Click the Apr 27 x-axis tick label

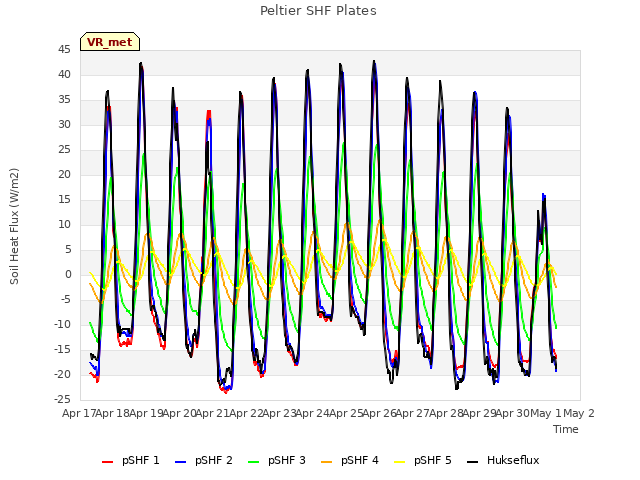pyautogui.click(x=412, y=413)
